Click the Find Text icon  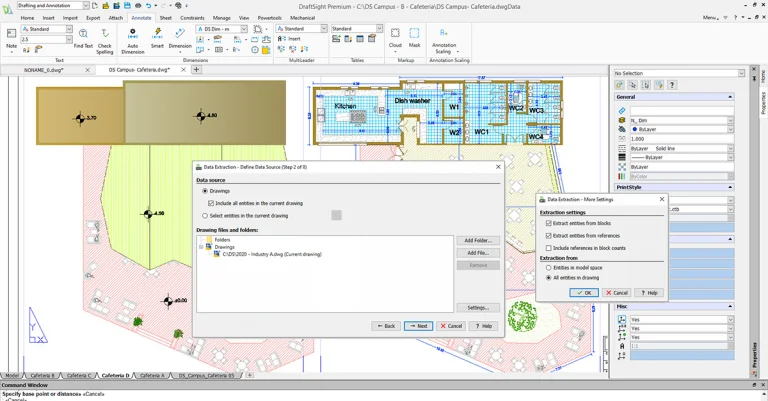pos(83,37)
